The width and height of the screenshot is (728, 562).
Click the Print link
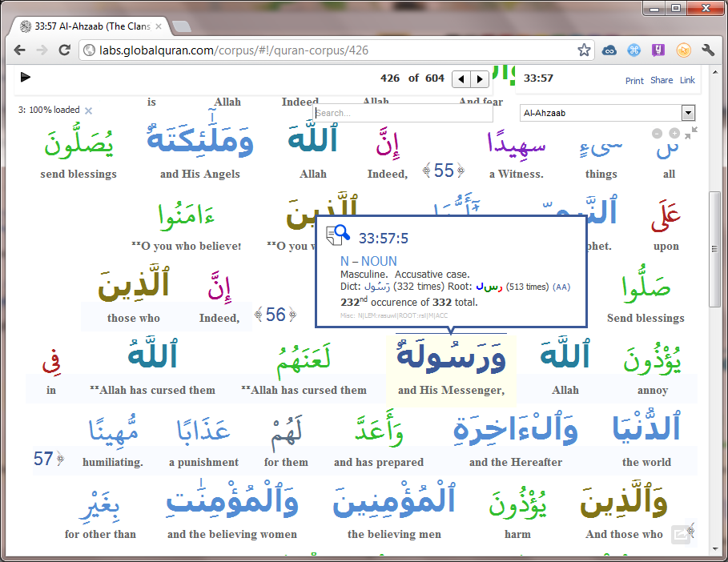(x=634, y=81)
